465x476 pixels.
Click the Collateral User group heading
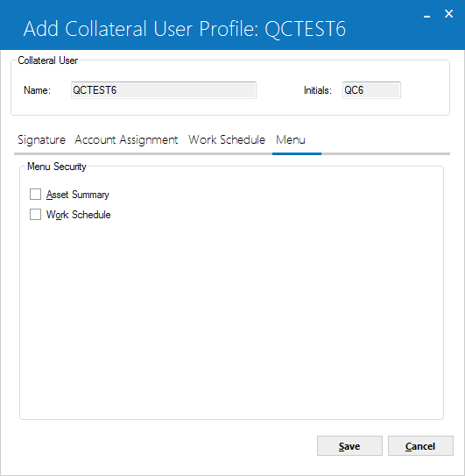point(47,60)
